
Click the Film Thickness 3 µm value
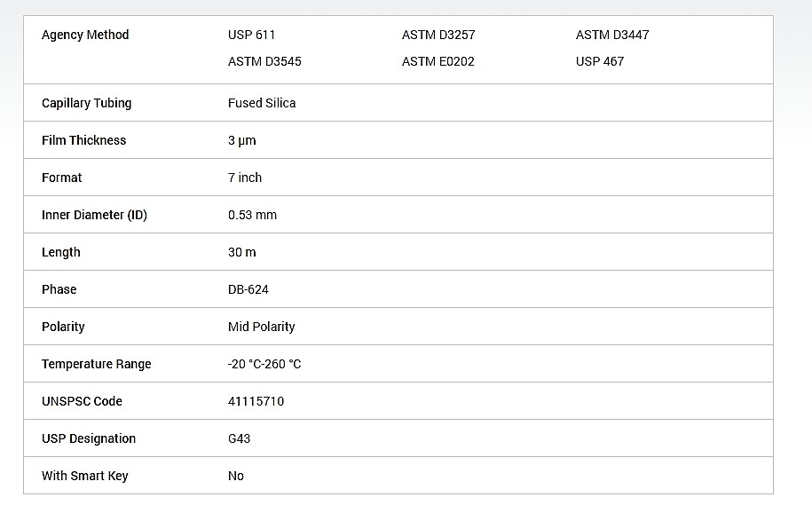242,140
